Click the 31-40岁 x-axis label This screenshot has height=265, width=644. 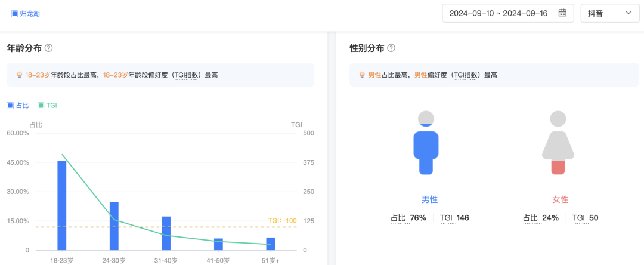tap(166, 260)
